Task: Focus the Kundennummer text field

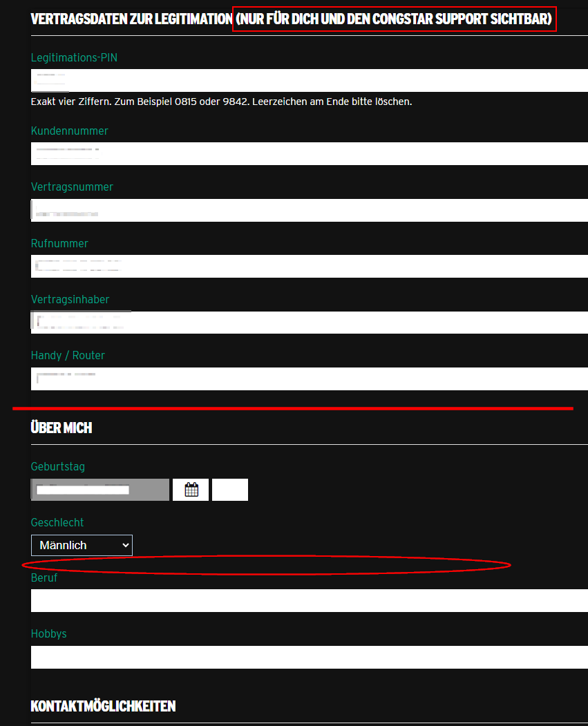Action: pos(309,153)
